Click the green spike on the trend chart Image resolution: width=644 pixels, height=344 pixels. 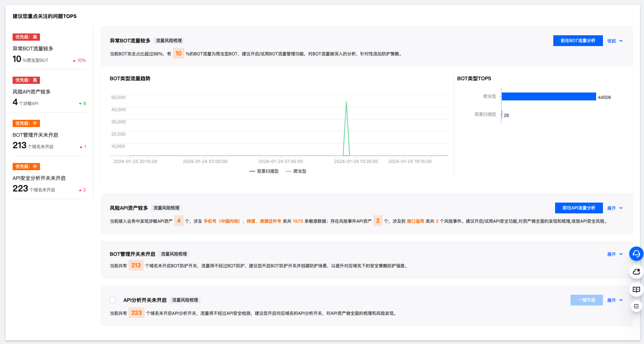(346, 128)
